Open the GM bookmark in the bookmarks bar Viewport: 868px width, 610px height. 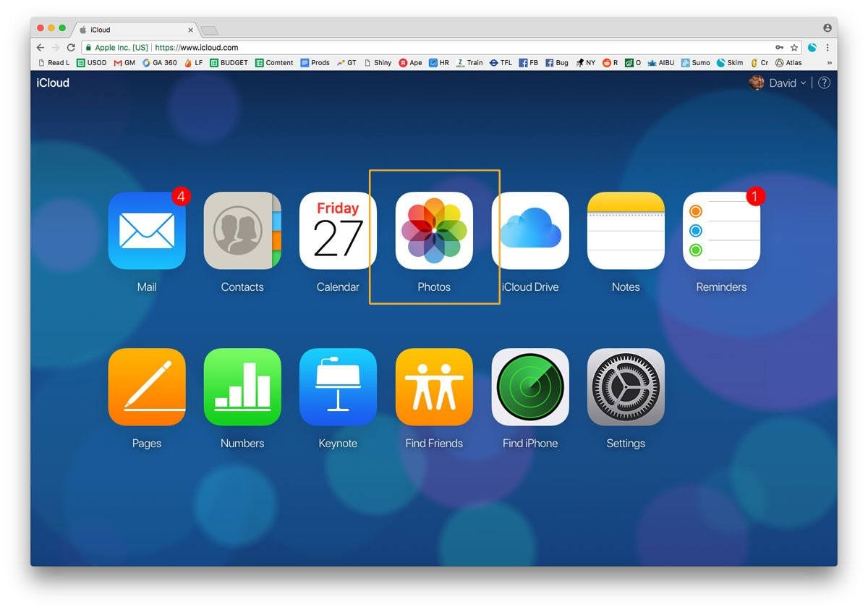tap(123, 62)
